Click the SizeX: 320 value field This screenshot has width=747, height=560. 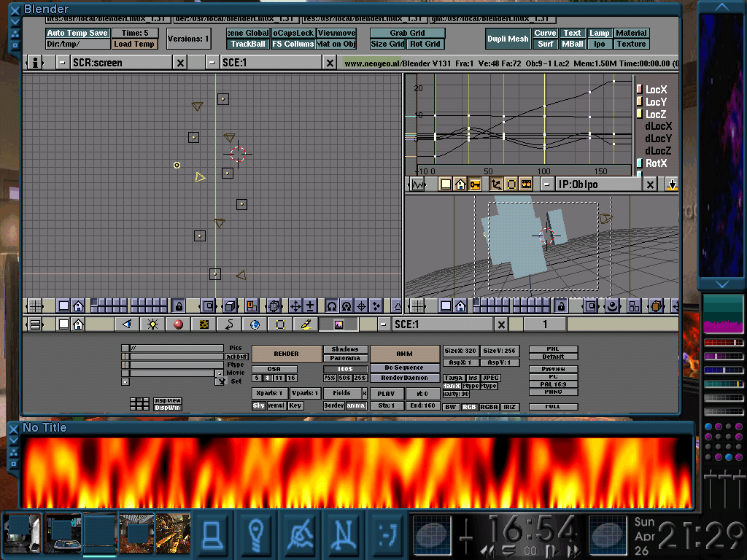tap(460, 351)
